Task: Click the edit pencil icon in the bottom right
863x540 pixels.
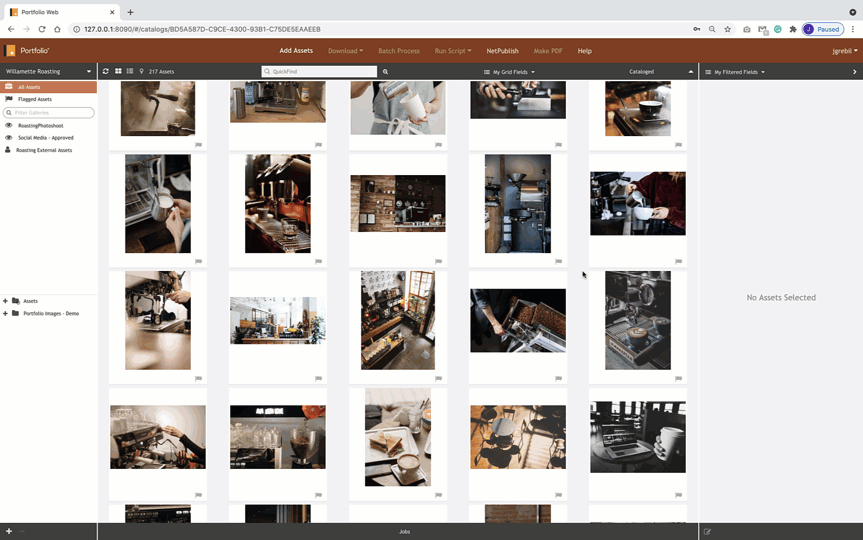Action: tap(707, 532)
